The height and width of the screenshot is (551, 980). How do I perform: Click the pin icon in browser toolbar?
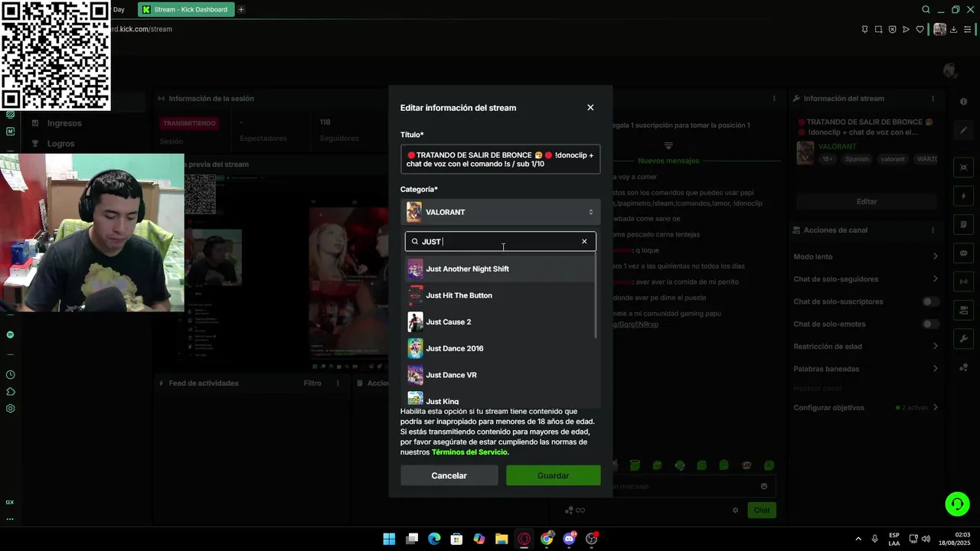(864, 30)
